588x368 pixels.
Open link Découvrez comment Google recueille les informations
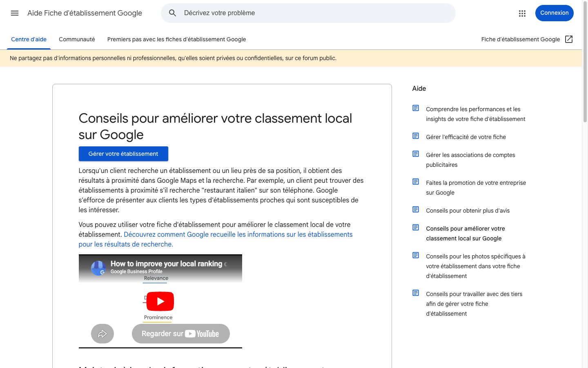point(216,239)
